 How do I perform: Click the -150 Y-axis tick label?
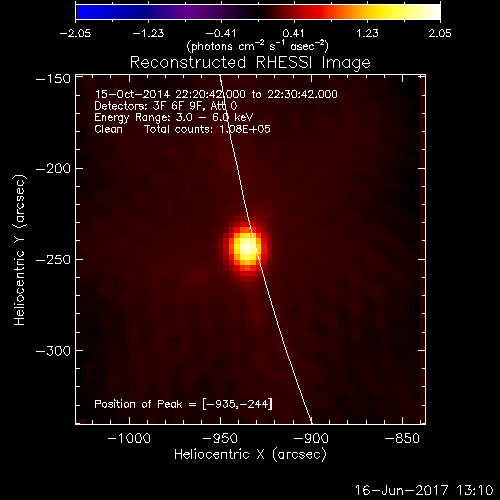click(53, 79)
